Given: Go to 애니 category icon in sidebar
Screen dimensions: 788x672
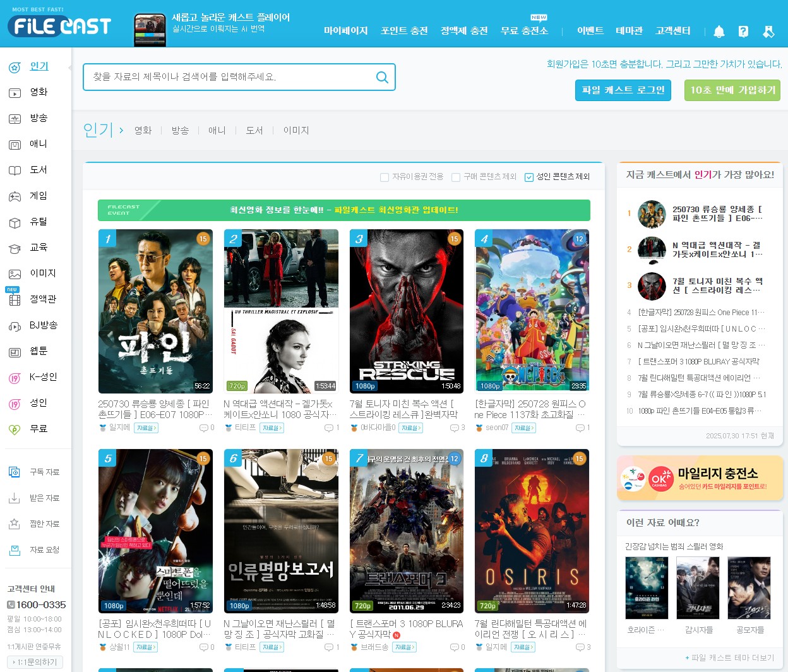Looking at the screenshot, I should (x=15, y=145).
